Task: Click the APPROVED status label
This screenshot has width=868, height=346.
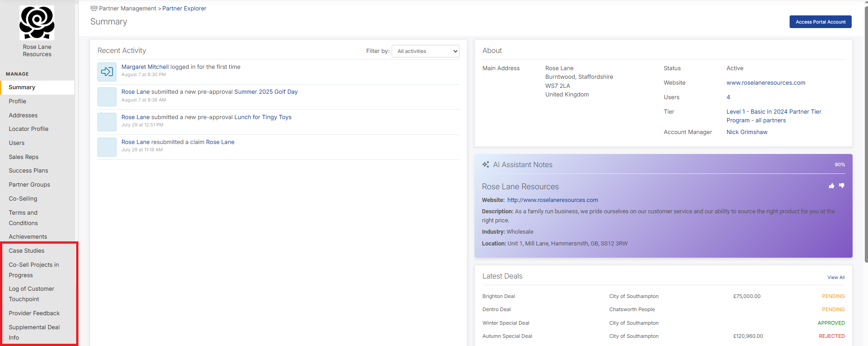Action: pos(831,323)
